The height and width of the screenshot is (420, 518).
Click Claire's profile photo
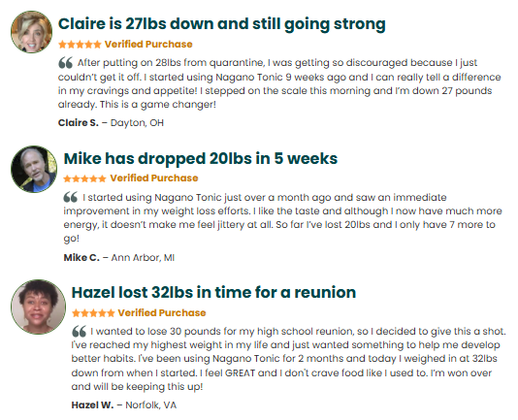tap(31, 32)
